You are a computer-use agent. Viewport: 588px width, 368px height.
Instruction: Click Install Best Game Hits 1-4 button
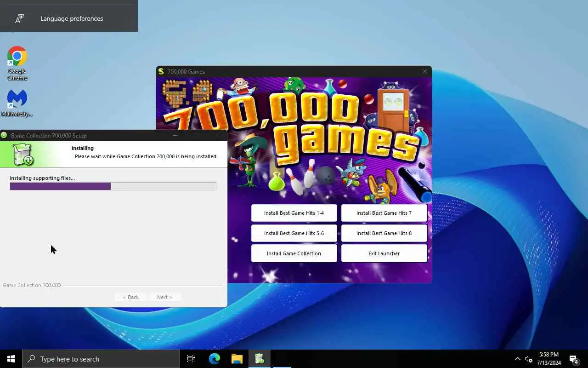click(294, 213)
